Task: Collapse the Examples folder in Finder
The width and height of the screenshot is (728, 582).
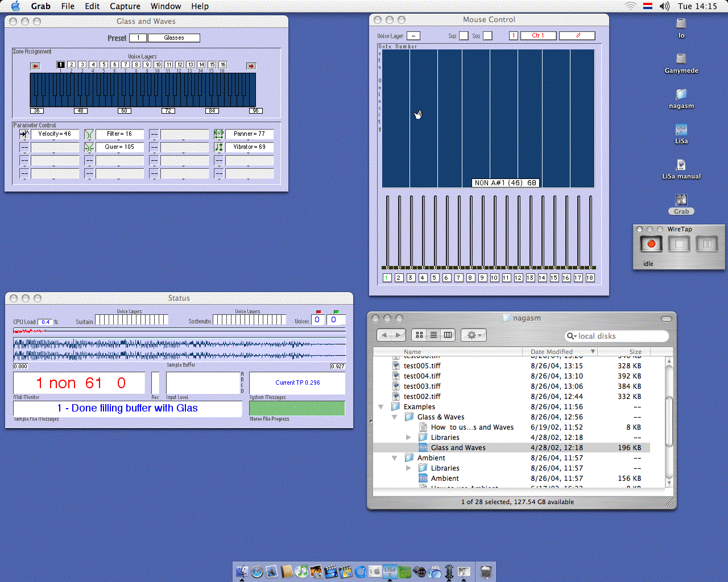Action: (381, 407)
